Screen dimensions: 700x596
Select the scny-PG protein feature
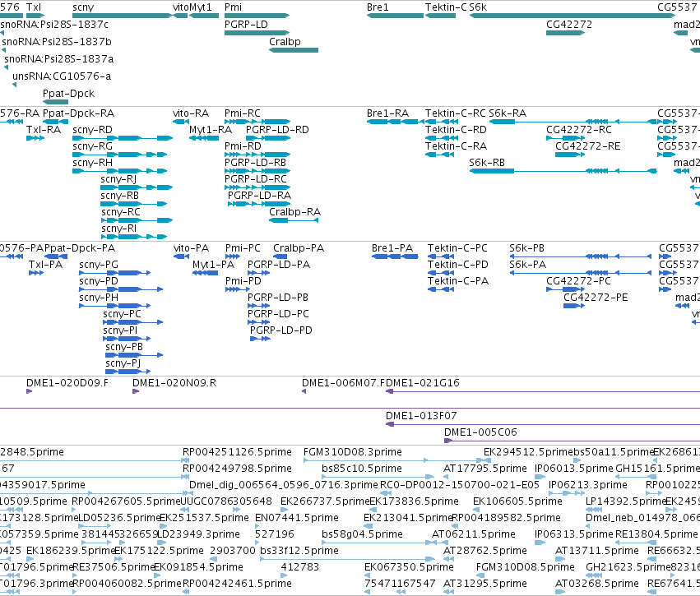pyautogui.click(x=114, y=273)
